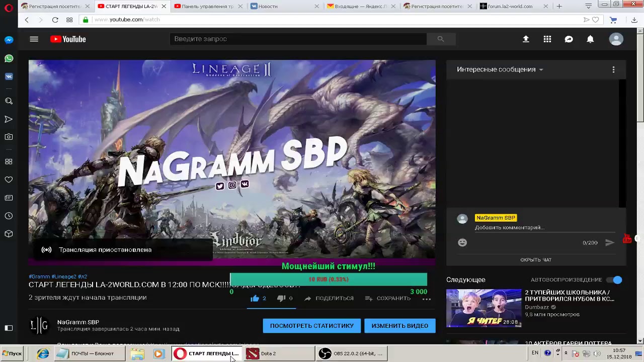Screen dimensions: 644x362
Task: Open Opera tab menu dropdown
Action: pyautogui.click(x=588, y=6)
